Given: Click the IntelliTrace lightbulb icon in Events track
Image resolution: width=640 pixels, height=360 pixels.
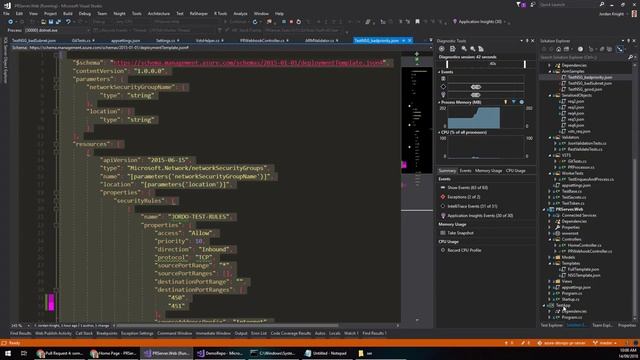Looking at the screenshot, I should pyautogui.click(x=443, y=95).
